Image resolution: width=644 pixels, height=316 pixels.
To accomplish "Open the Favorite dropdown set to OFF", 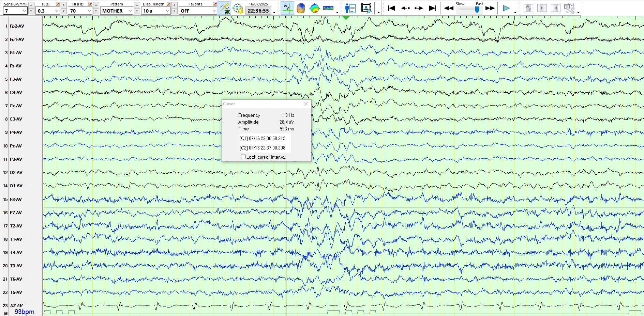I will [x=214, y=11].
